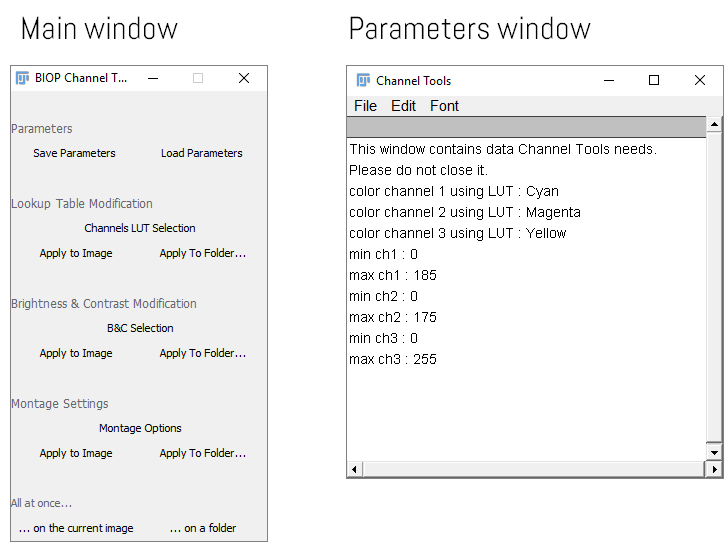Click the Channel Tools parameters window icon
Image resolution: width=724 pixels, height=542 pixels.
(363, 81)
